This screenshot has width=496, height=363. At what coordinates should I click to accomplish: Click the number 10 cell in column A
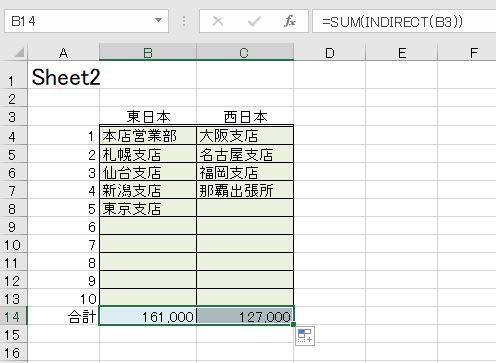[x=63, y=298]
